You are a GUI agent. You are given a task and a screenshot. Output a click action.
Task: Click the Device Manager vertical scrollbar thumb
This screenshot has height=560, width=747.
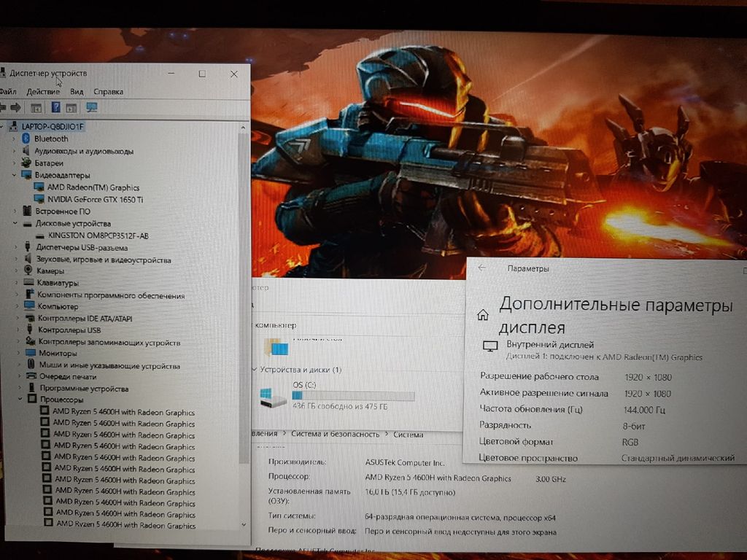pyautogui.click(x=244, y=297)
